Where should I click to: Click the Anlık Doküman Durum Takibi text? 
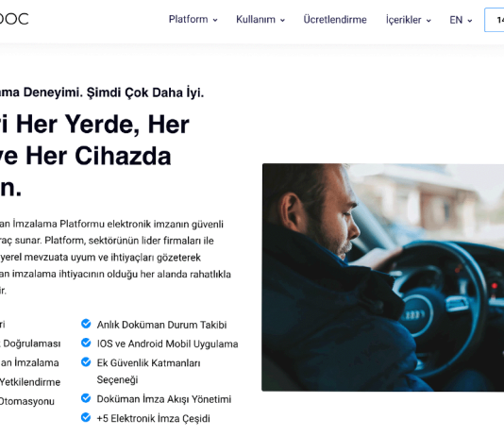pyautogui.click(x=161, y=325)
